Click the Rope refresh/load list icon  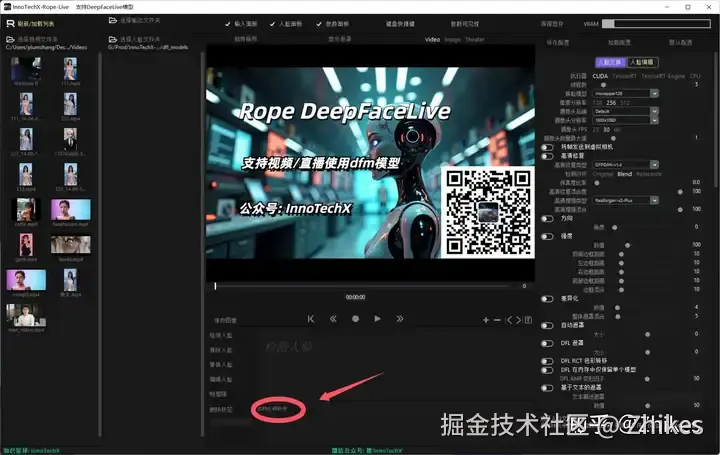(x=10, y=23)
